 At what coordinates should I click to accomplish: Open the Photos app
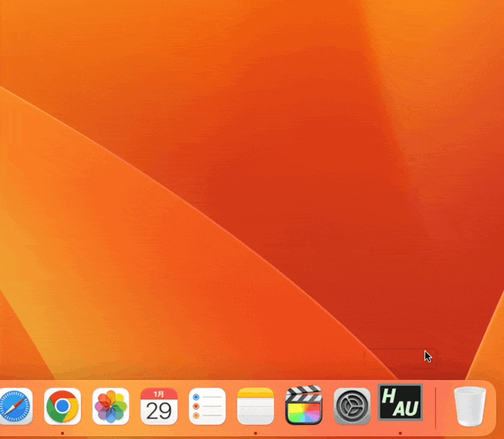pyautogui.click(x=110, y=406)
